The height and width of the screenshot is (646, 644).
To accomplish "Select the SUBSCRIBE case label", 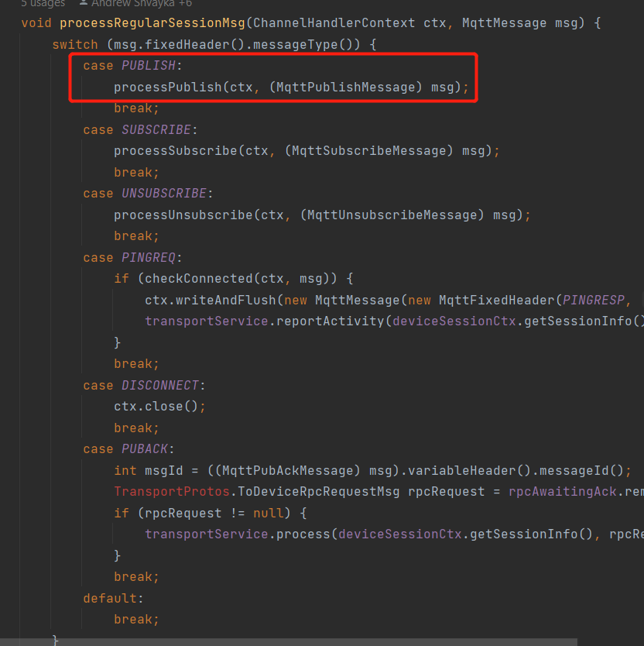I will (156, 129).
